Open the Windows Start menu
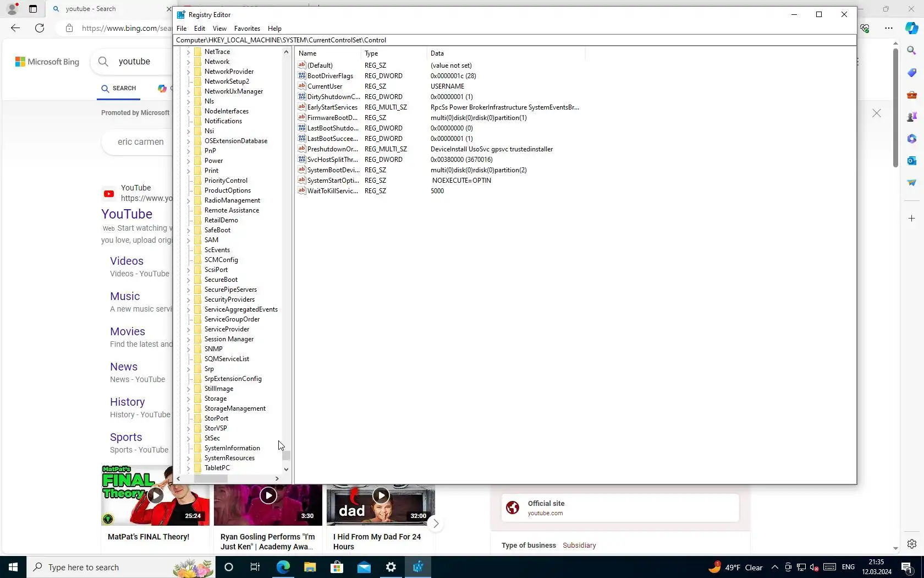 [x=13, y=567]
